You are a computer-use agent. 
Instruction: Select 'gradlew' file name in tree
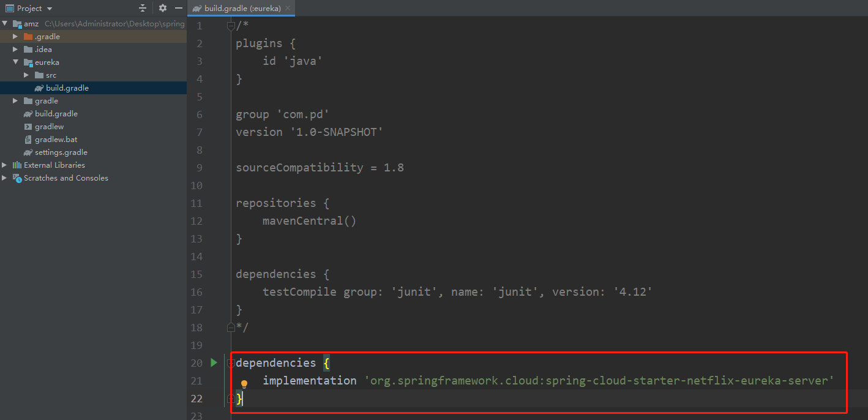click(x=50, y=127)
